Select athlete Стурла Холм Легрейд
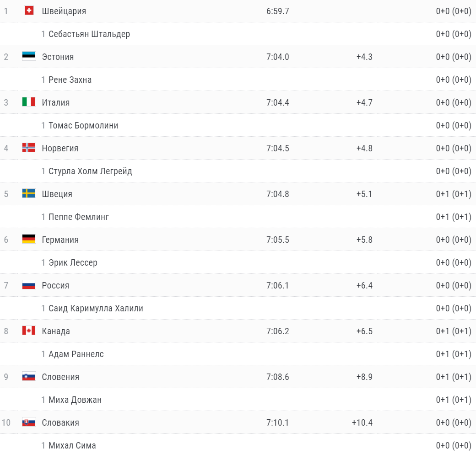Image resolution: width=476 pixels, height=454 pixels. click(90, 171)
